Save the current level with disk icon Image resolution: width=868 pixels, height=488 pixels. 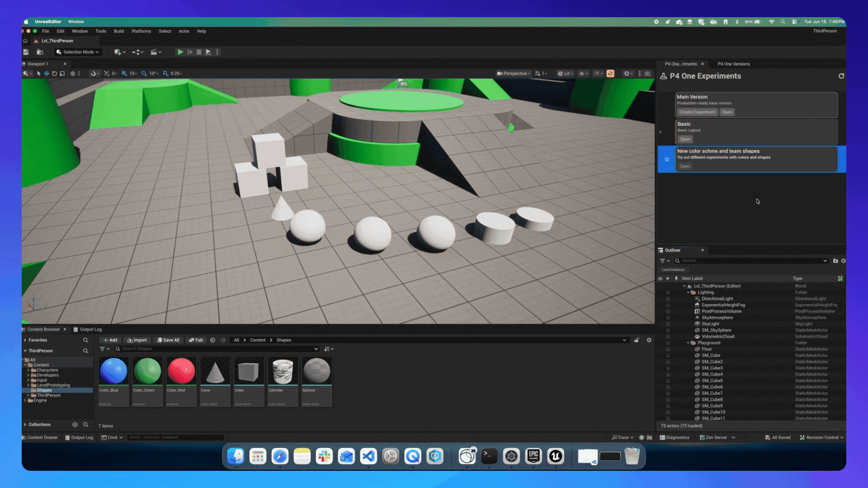pyautogui.click(x=26, y=52)
